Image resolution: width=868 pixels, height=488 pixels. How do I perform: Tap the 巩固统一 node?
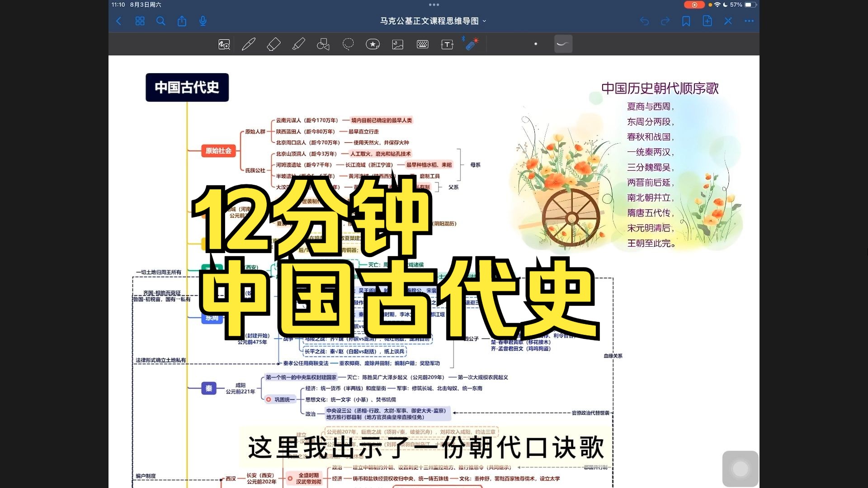(x=280, y=399)
